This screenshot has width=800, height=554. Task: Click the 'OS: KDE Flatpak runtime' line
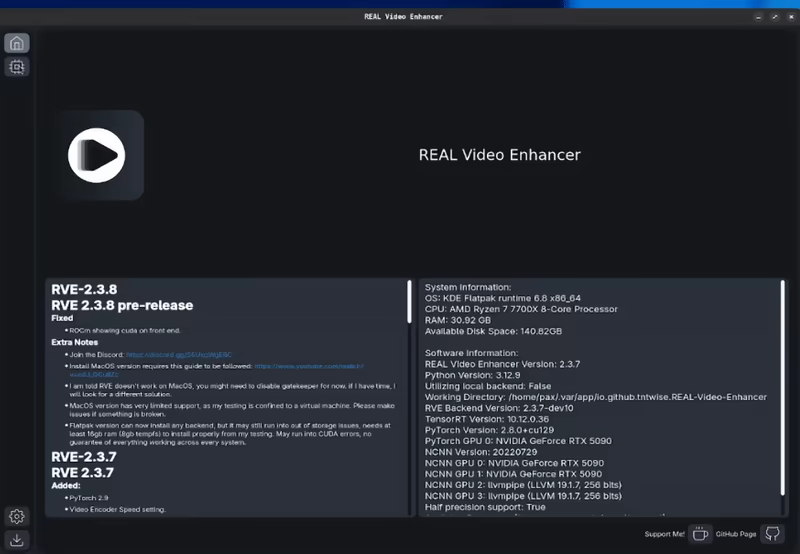[503, 298]
